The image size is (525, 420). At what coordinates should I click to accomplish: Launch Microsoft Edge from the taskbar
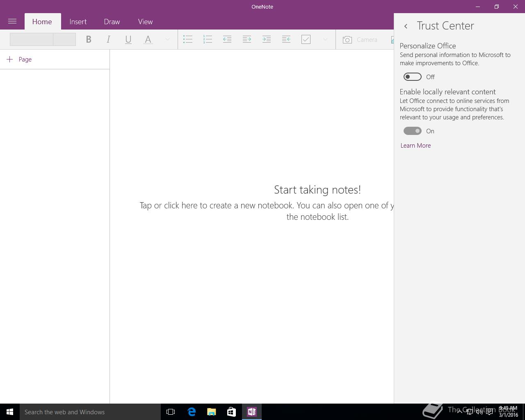point(192,412)
